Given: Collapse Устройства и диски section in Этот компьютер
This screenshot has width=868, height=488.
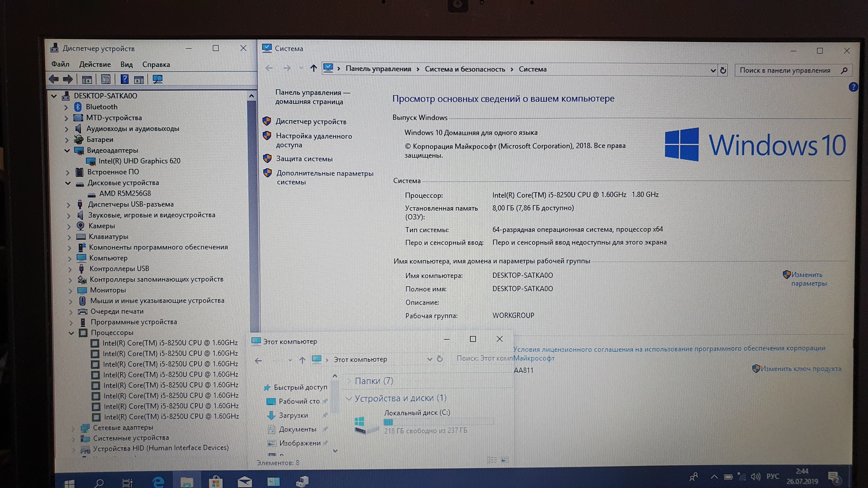Looking at the screenshot, I should pos(349,398).
